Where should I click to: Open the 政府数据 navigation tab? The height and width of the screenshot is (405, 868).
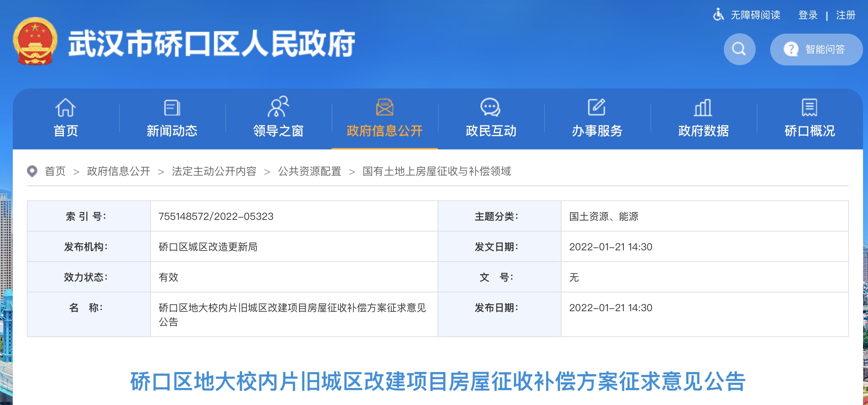pyautogui.click(x=704, y=119)
